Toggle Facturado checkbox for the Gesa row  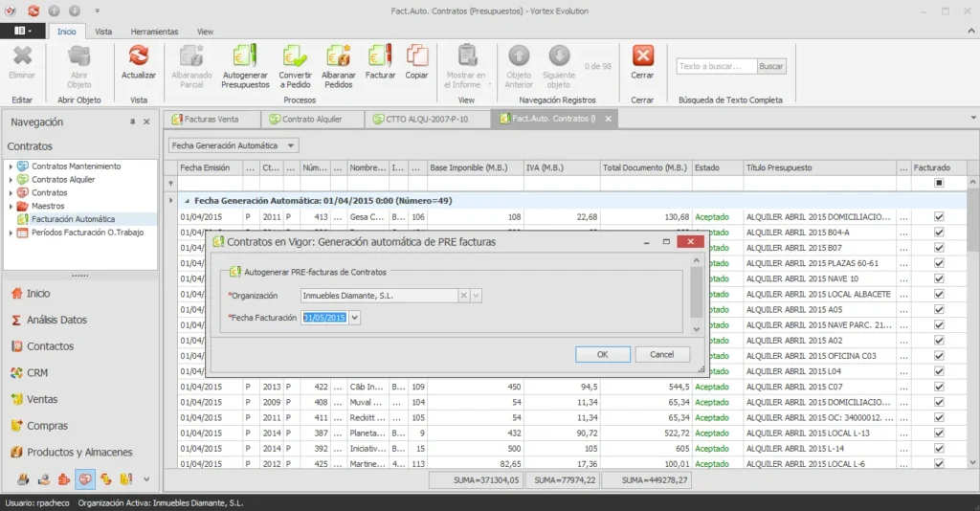point(939,217)
